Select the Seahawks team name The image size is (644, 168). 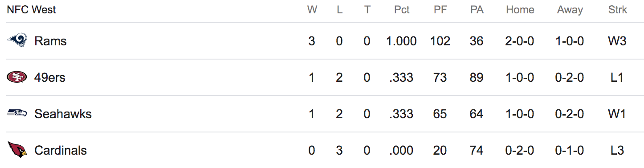point(63,114)
